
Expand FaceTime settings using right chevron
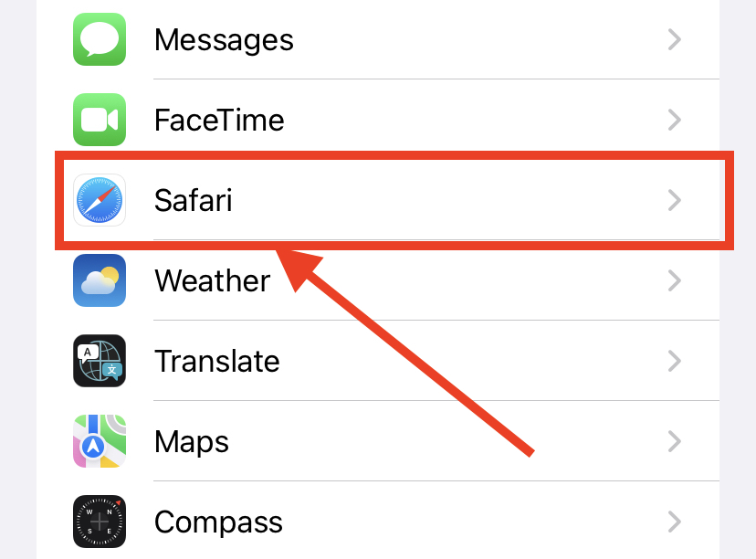point(675,120)
